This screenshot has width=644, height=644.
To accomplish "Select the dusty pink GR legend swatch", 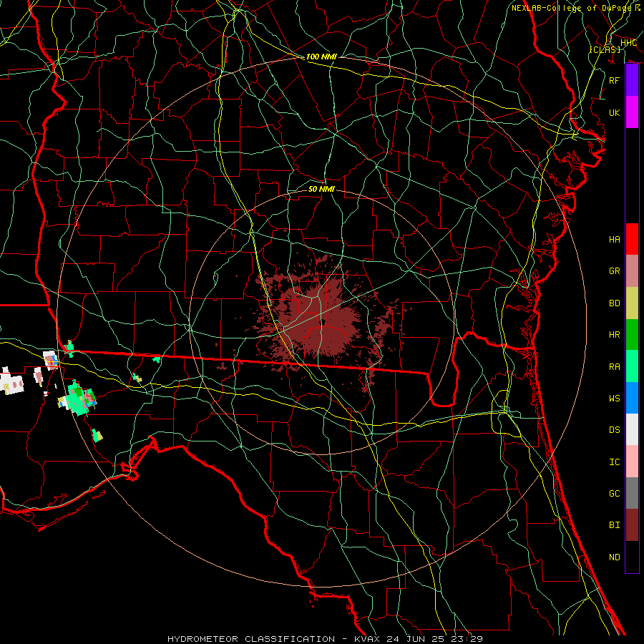I will 632,270.
